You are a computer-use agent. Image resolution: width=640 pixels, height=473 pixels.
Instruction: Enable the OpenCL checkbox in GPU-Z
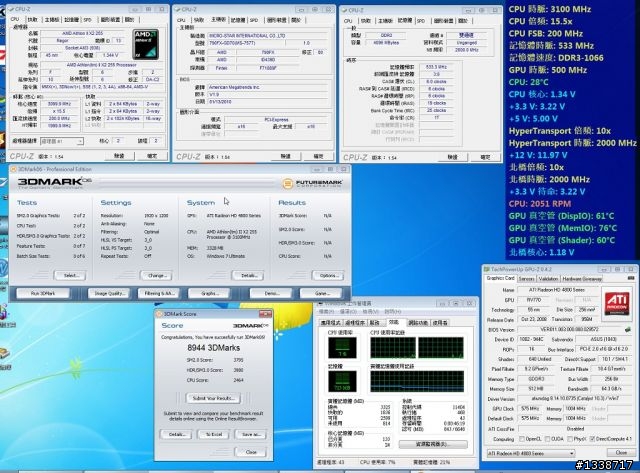point(522,439)
